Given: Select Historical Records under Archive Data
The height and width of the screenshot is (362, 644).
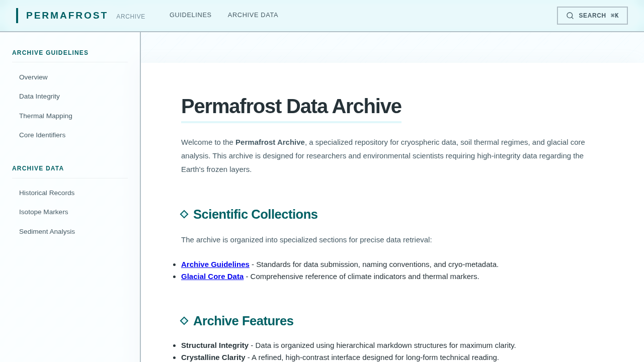Looking at the screenshot, I should [47, 192].
